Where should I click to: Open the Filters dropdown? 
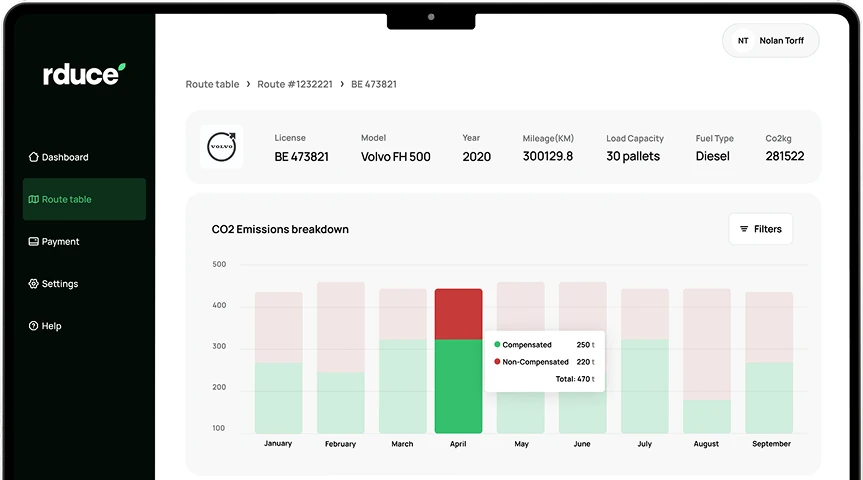tap(760, 229)
